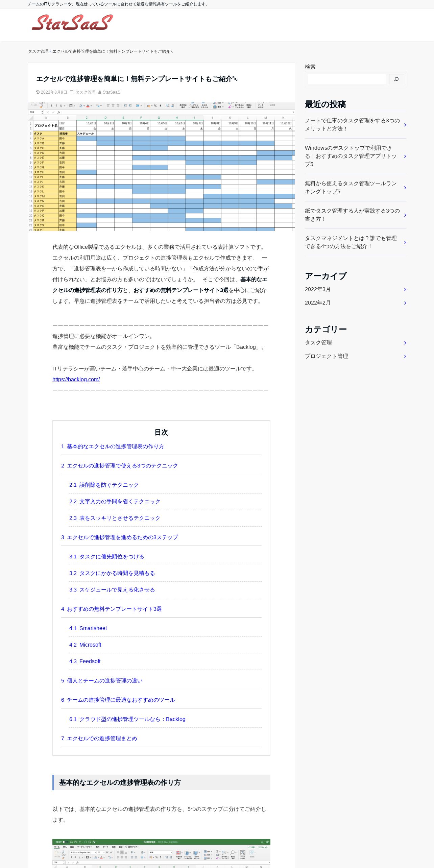Open recent post Windowsのデスクトップで利用できる
The height and width of the screenshot is (868, 434).
pyautogui.click(x=351, y=156)
